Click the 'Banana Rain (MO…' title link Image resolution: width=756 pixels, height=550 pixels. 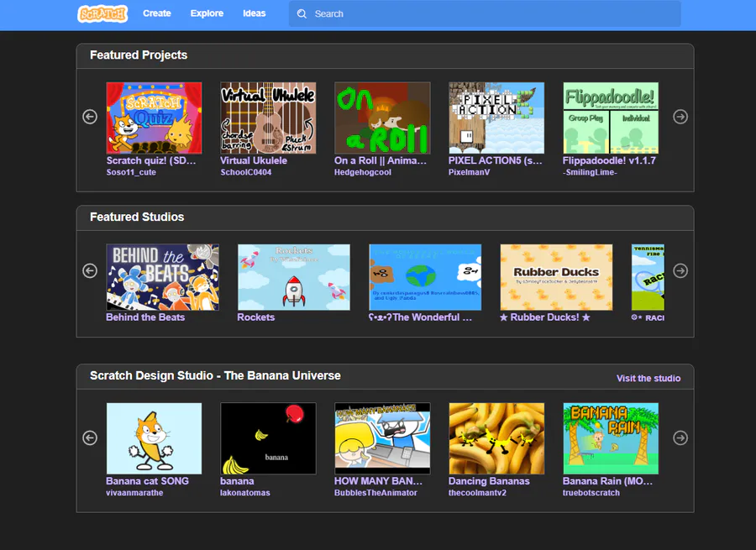(x=607, y=481)
